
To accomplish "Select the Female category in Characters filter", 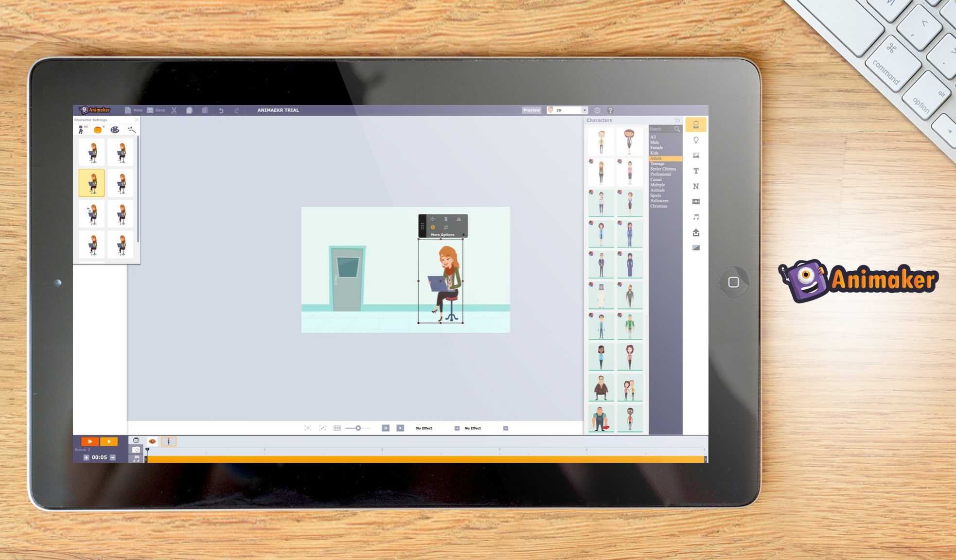I will [655, 147].
